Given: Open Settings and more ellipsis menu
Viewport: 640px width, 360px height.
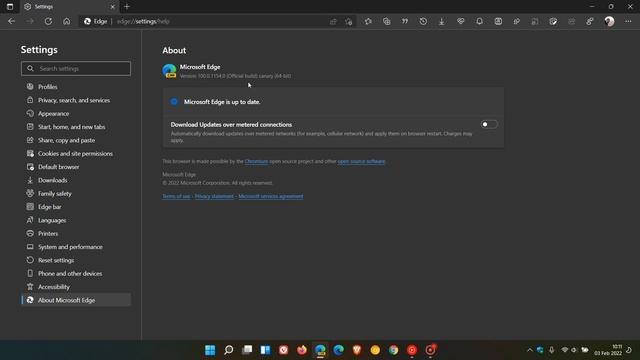Looking at the screenshot, I should [628, 21].
